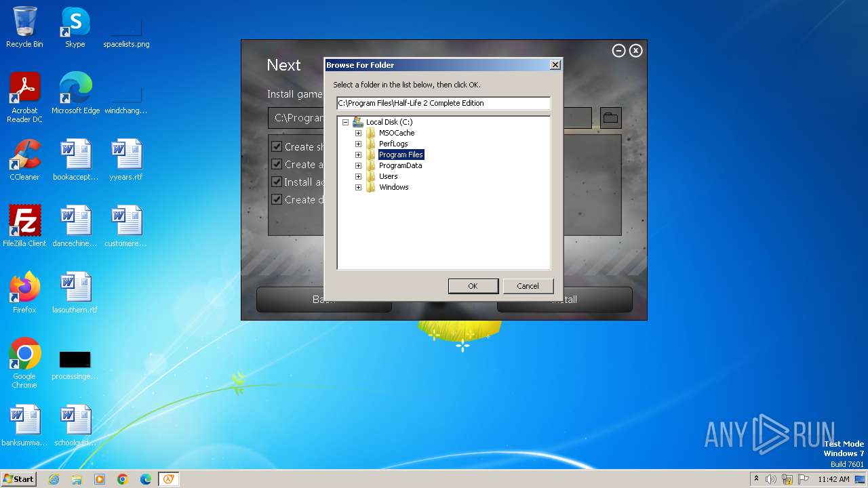Click the installer's install path field
The height and width of the screenshot is (488, 868).
(430, 118)
